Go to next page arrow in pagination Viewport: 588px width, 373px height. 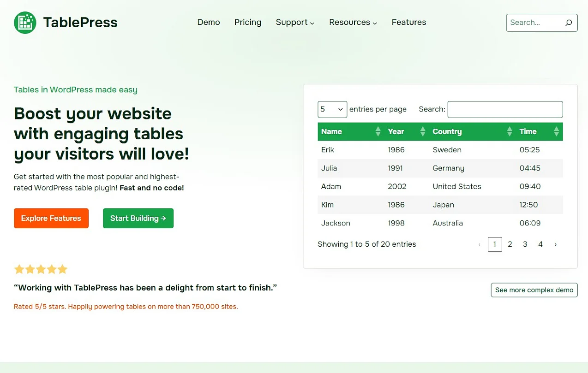[556, 244]
